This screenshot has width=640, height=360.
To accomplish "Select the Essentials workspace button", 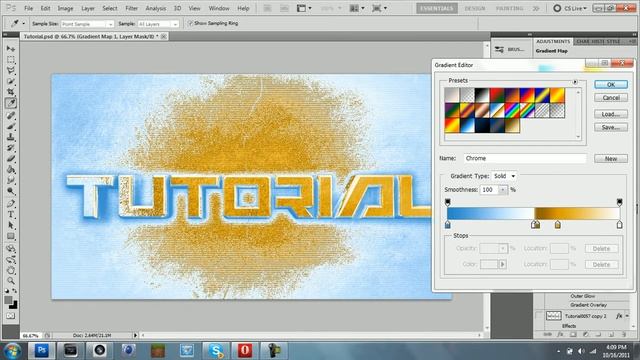I will click(x=437, y=8).
